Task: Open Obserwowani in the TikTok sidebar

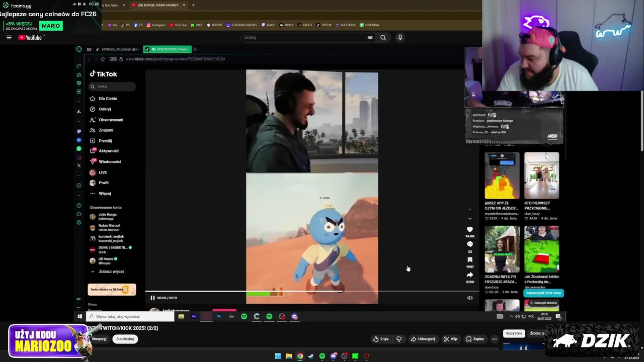Action: [107, 120]
